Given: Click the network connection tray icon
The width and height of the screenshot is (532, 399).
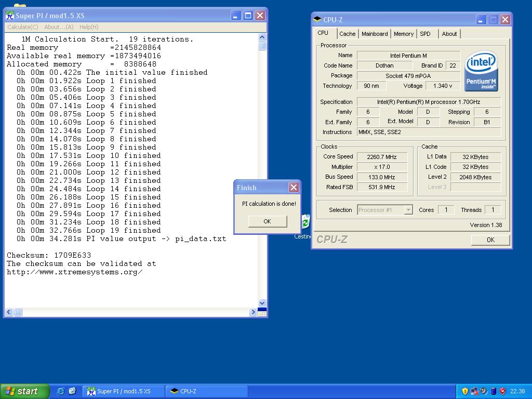Looking at the screenshot, I should [x=474, y=391].
